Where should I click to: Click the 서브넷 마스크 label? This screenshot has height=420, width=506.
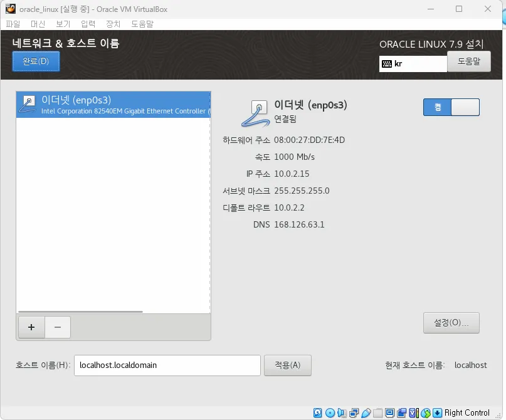[246, 191]
